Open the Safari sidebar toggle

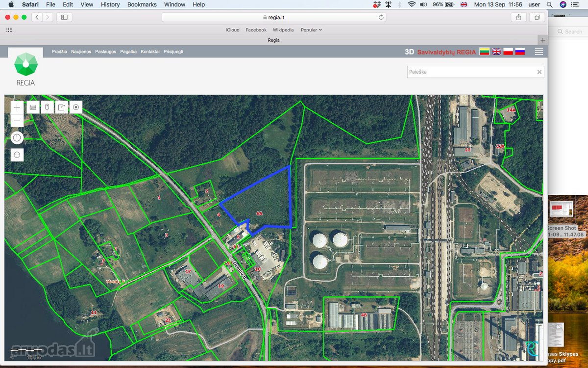64,17
